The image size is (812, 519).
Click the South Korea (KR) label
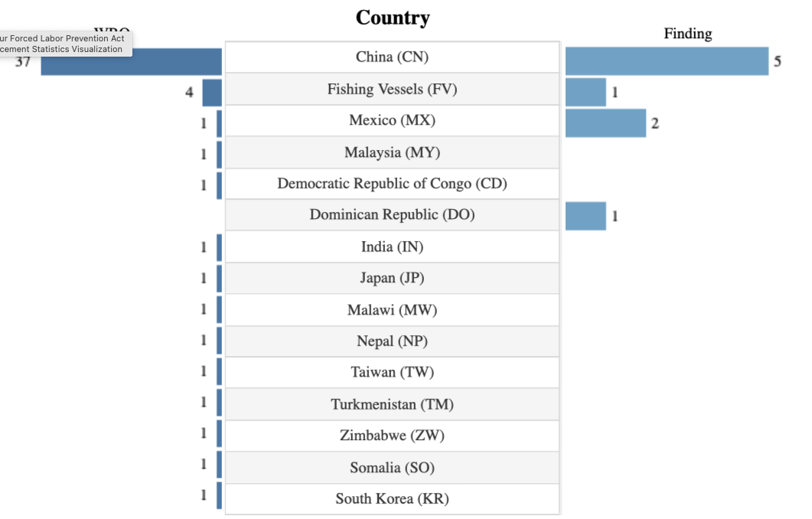click(392, 499)
